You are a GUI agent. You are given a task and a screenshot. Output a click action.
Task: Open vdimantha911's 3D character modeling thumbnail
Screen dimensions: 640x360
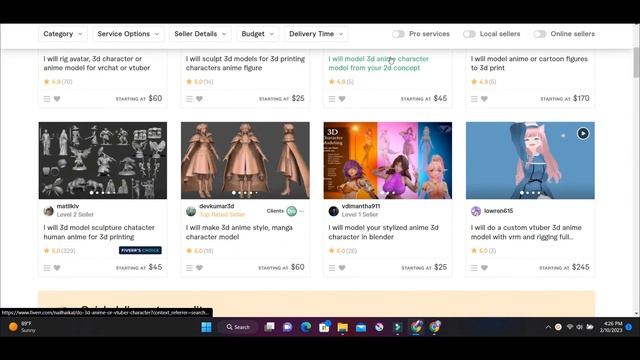[388, 160]
